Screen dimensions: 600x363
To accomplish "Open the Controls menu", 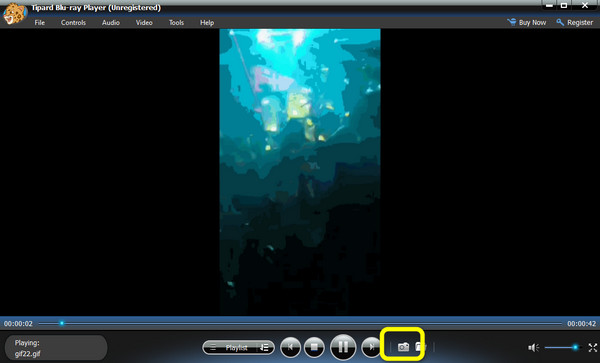I will 73,23.
